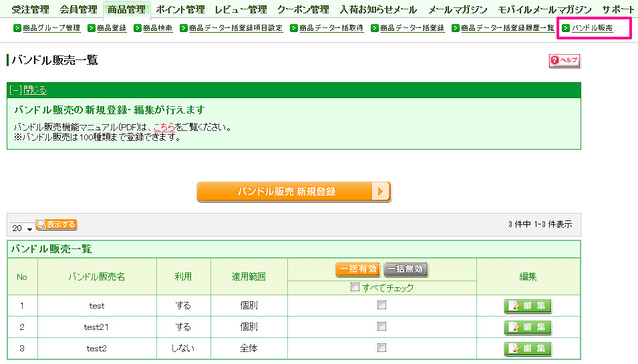Check the box for row test2
The width and height of the screenshot is (638, 364).
click(x=381, y=348)
